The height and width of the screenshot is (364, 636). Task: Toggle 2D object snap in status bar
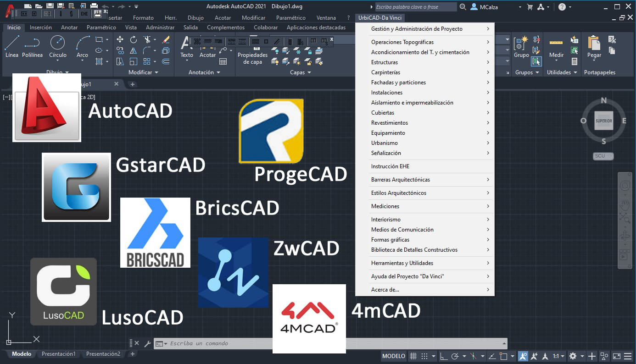503,356
